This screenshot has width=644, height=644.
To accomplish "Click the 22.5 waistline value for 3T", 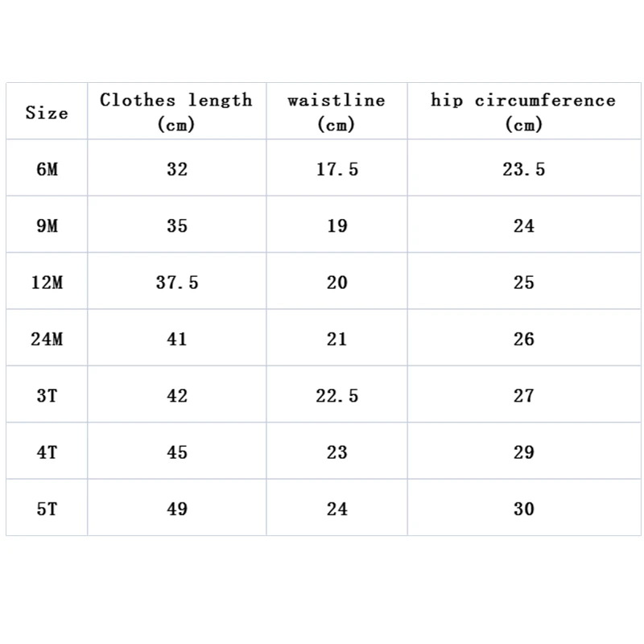I will tap(336, 396).
